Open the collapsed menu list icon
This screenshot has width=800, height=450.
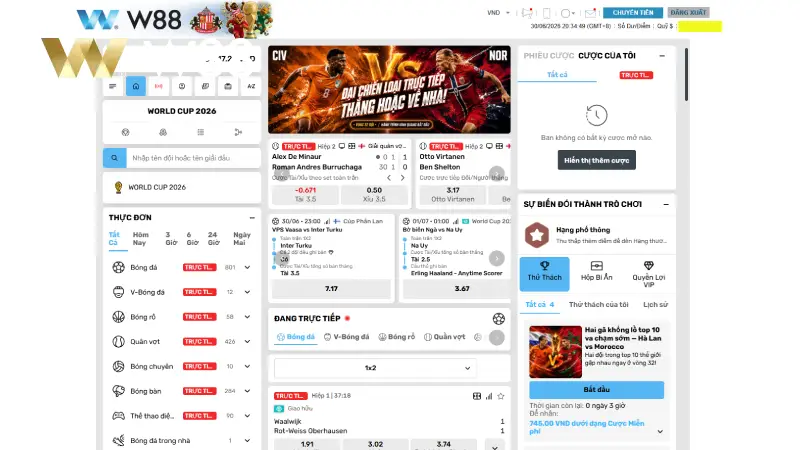click(113, 86)
